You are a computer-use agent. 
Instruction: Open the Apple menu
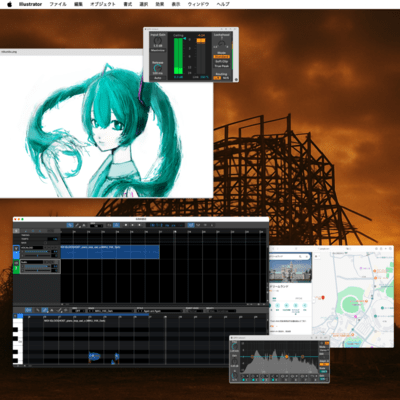coord(9,4)
